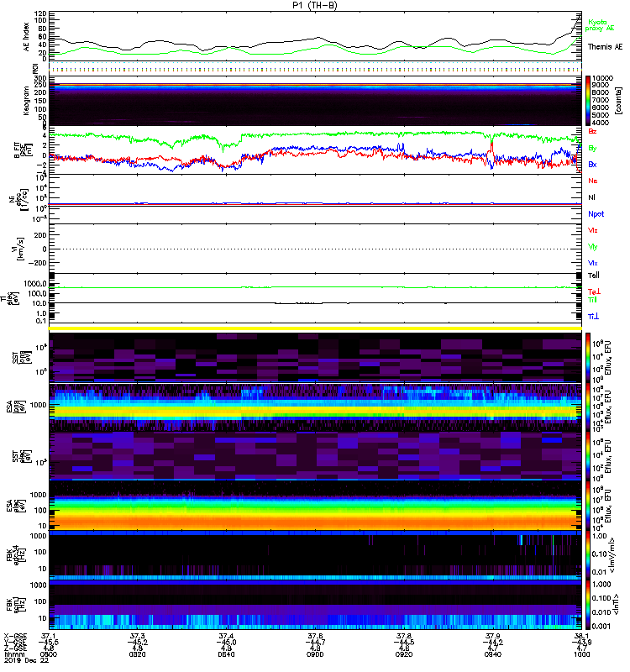Click the blue Bx legend label

click(592, 165)
